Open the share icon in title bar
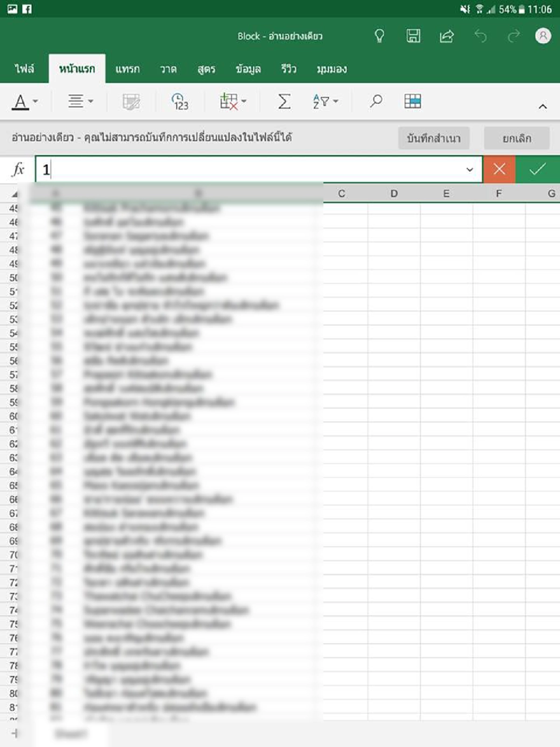Screen dimensions: 560x747 tap(447, 36)
